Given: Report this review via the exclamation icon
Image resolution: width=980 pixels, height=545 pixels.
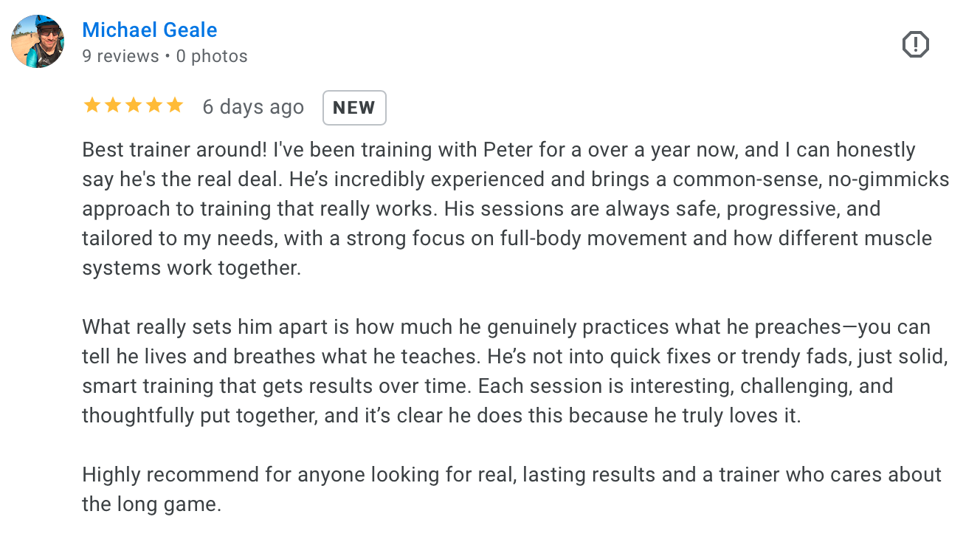Looking at the screenshot, I should [915, 45].
